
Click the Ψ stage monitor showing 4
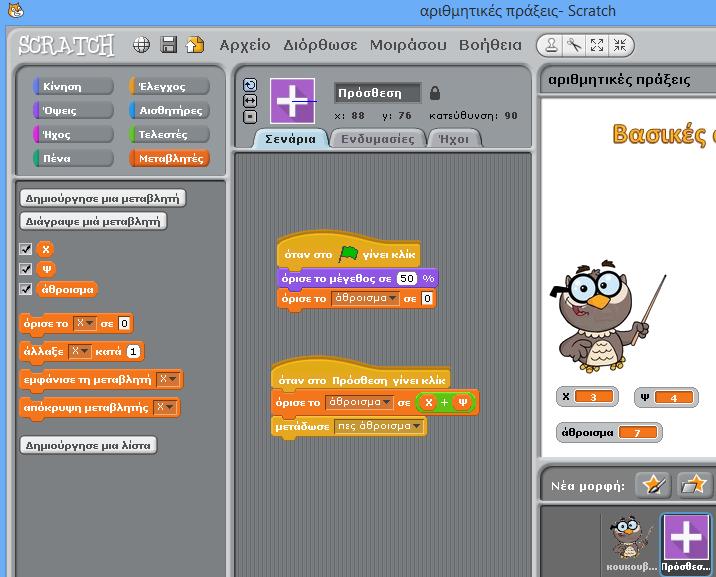pos(667,397)
